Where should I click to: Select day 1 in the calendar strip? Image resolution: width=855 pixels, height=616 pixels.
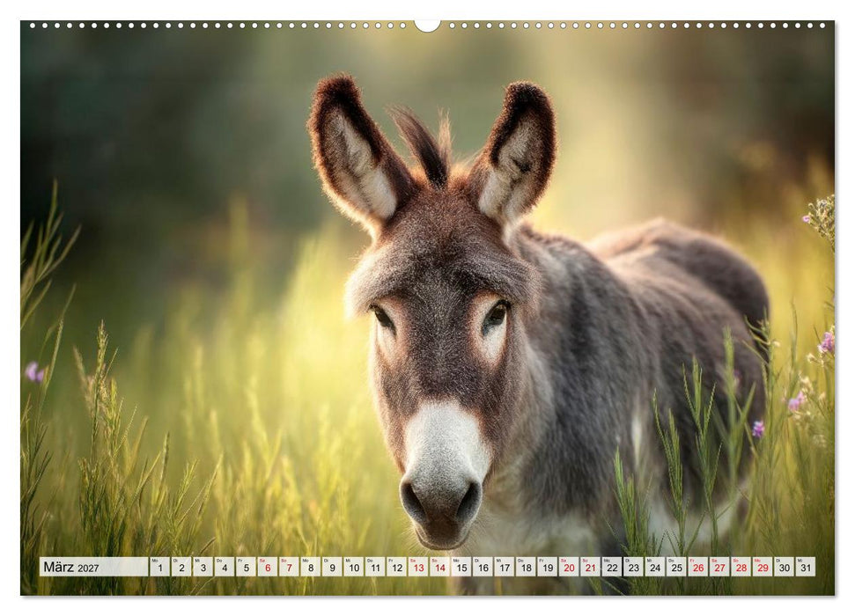click(159, 567)
